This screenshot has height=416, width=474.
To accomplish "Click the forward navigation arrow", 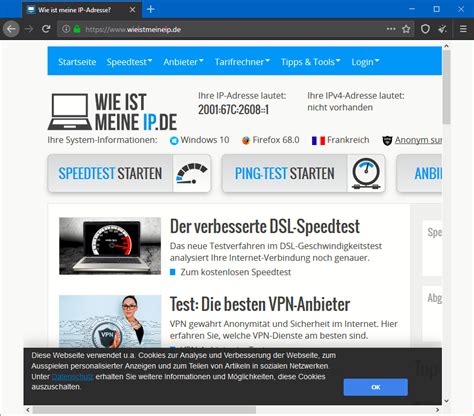I will click(x=29, y=29).
